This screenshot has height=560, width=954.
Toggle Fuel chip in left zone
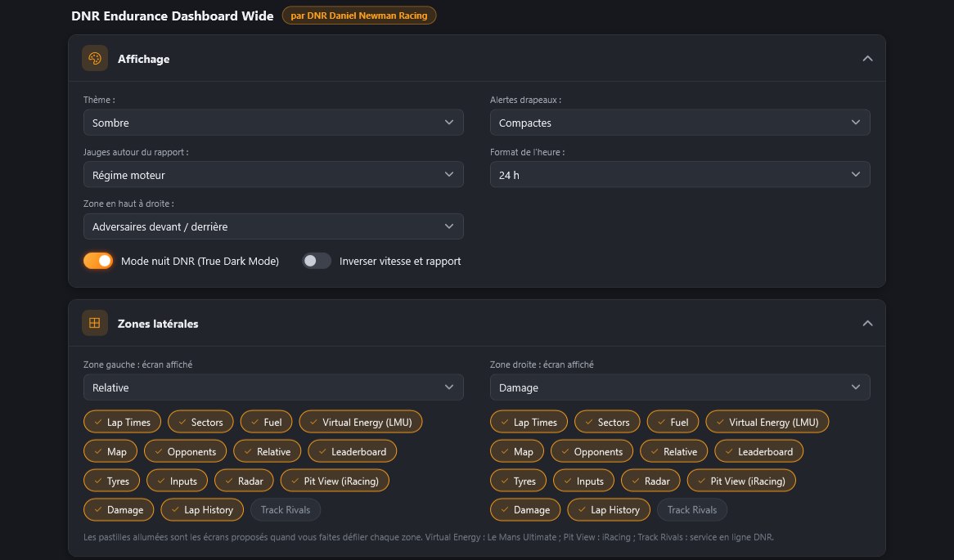tap(267, 422)
